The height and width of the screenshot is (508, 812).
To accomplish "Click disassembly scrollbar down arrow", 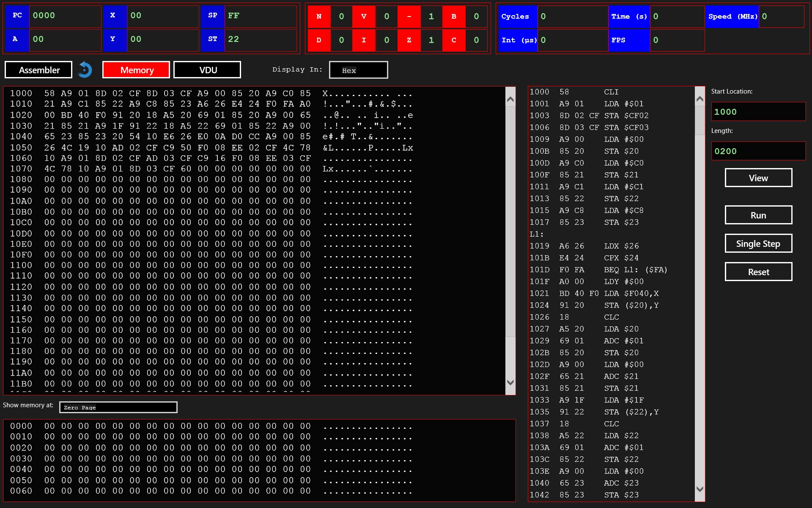I will click(x=700, y=489).
